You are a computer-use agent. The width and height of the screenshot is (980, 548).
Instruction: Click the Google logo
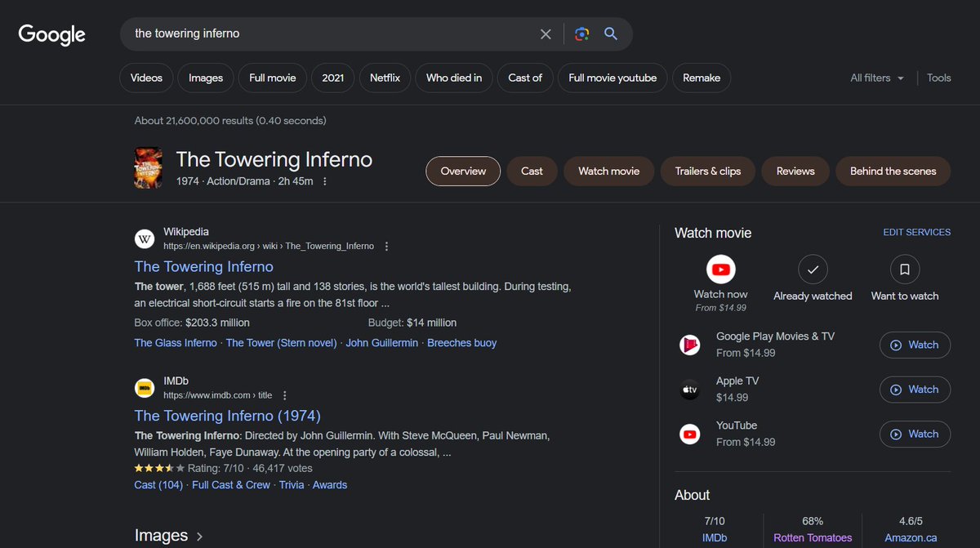[x=52, y=34]
